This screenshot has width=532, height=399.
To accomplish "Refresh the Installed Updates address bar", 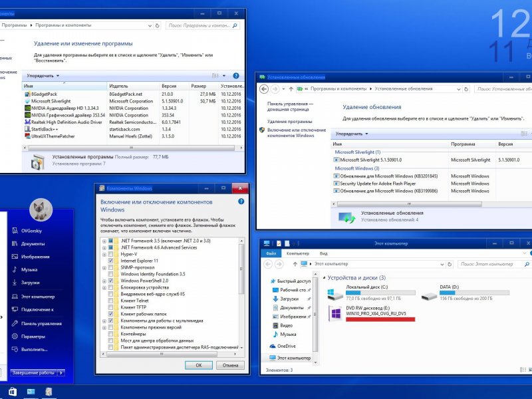I will 466,89.
